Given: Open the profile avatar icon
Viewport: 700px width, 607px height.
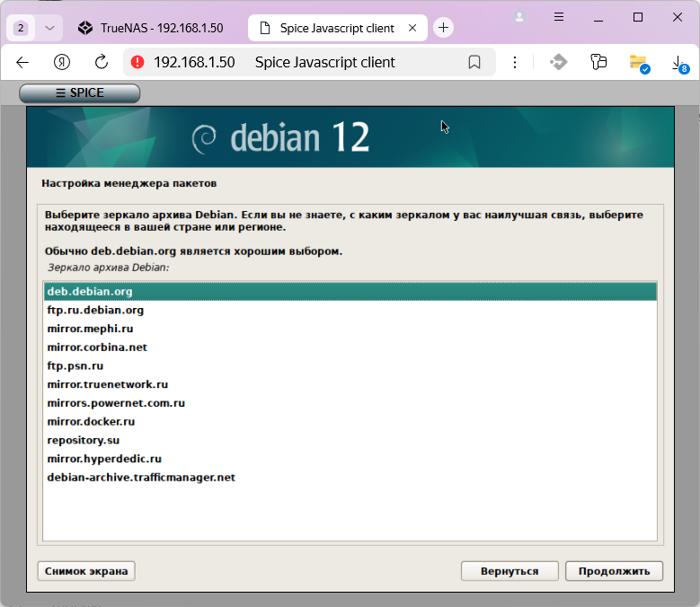Looking at the screenshot, I should (x=519, y=17).
